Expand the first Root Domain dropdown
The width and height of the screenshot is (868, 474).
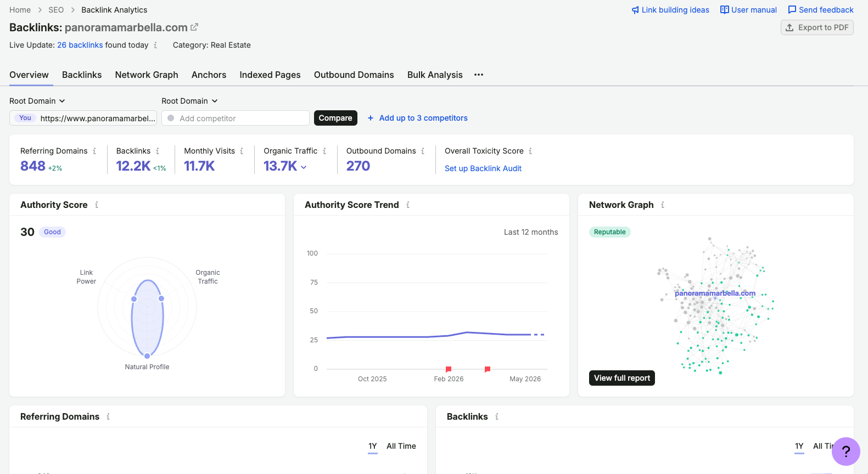click(x=37, y=101)
